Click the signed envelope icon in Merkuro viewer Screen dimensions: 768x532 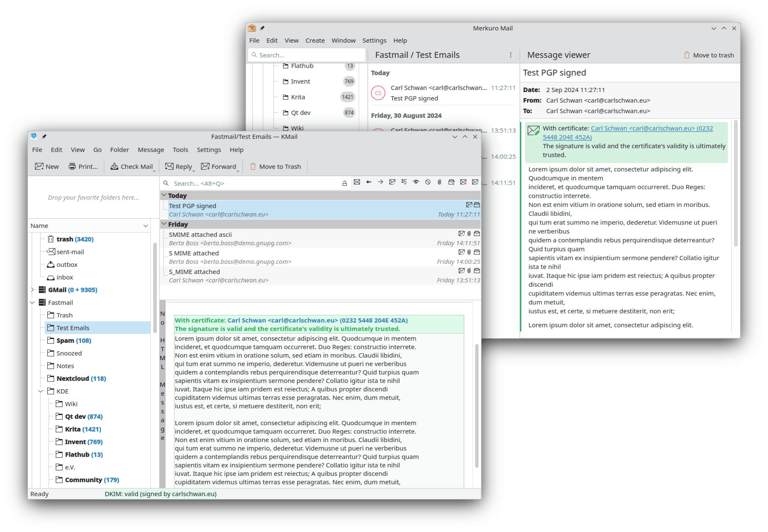(534, 130)
